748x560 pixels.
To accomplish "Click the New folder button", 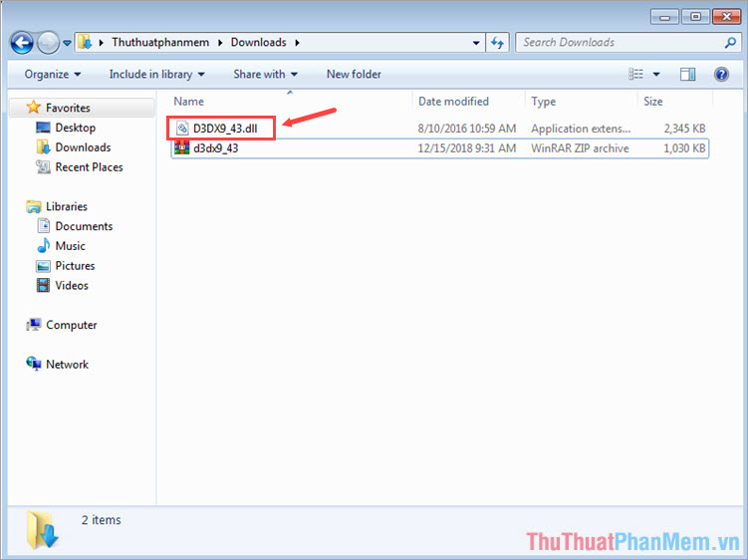I will click(354, 75).
